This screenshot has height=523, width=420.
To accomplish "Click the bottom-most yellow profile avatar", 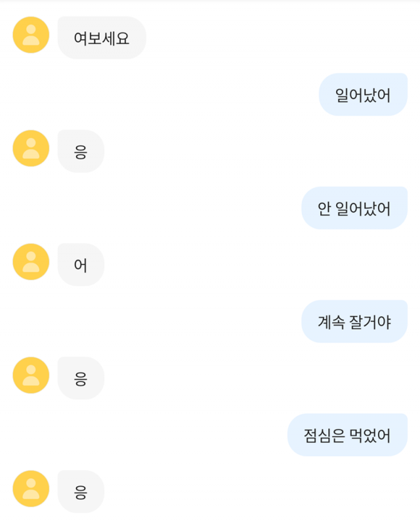I will (31, 489).
